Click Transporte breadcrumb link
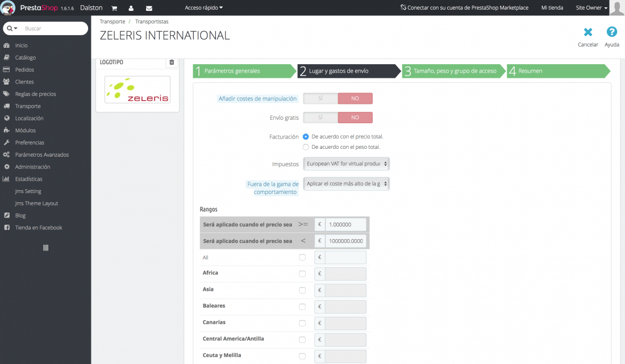 (x=113, y=22)
